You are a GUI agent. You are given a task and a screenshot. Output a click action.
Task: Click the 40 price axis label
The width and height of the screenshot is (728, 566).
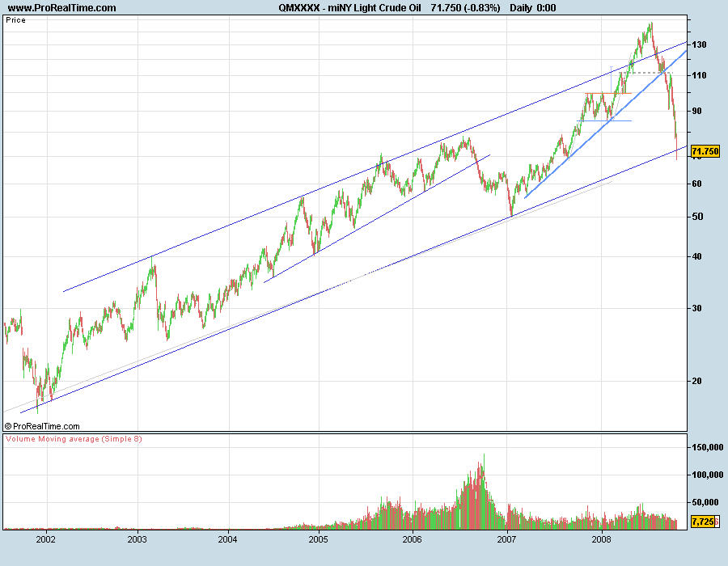[697, 256]
